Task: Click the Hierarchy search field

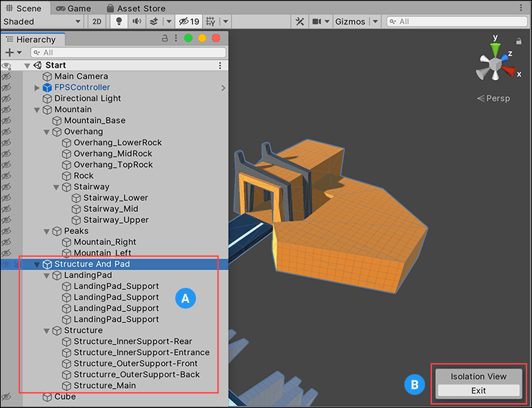Action: [x=131, y=52]
